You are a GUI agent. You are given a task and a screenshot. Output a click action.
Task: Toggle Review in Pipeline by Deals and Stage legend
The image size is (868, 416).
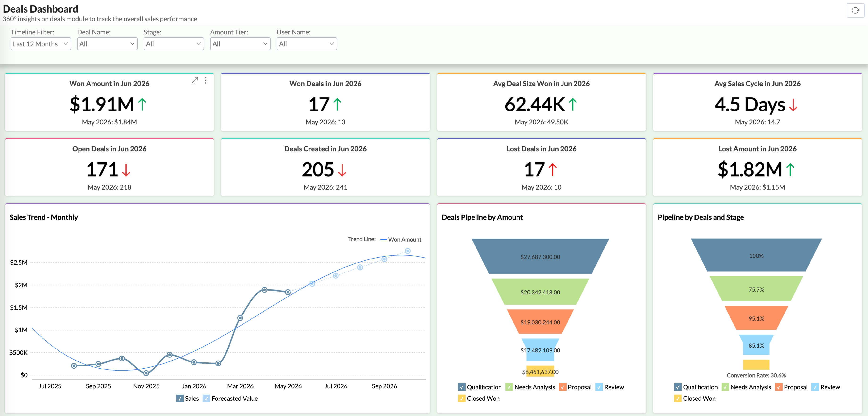point(815,387)
